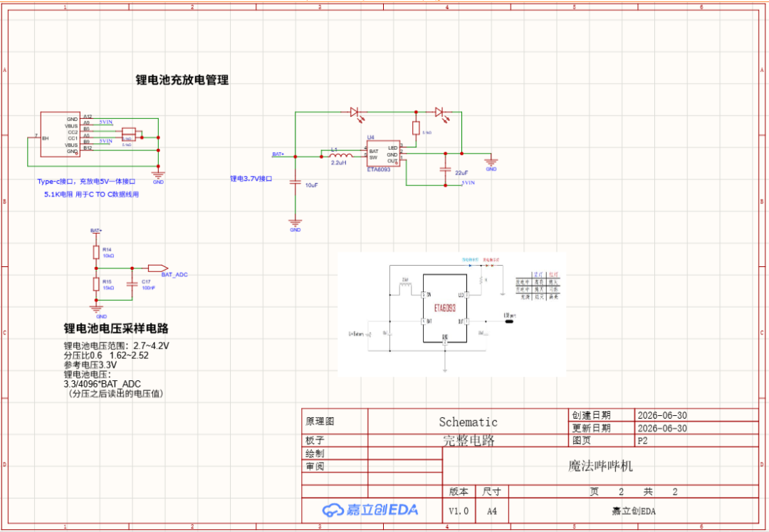Click the 更新日期 value 2026-06-30
This screenshot has height=532, width=769.
point(662,428)
